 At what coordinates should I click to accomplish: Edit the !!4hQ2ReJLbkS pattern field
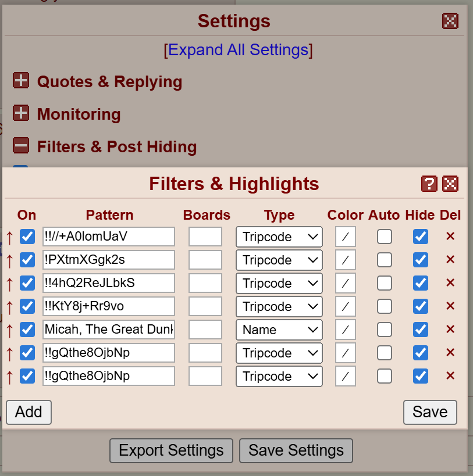109,283
